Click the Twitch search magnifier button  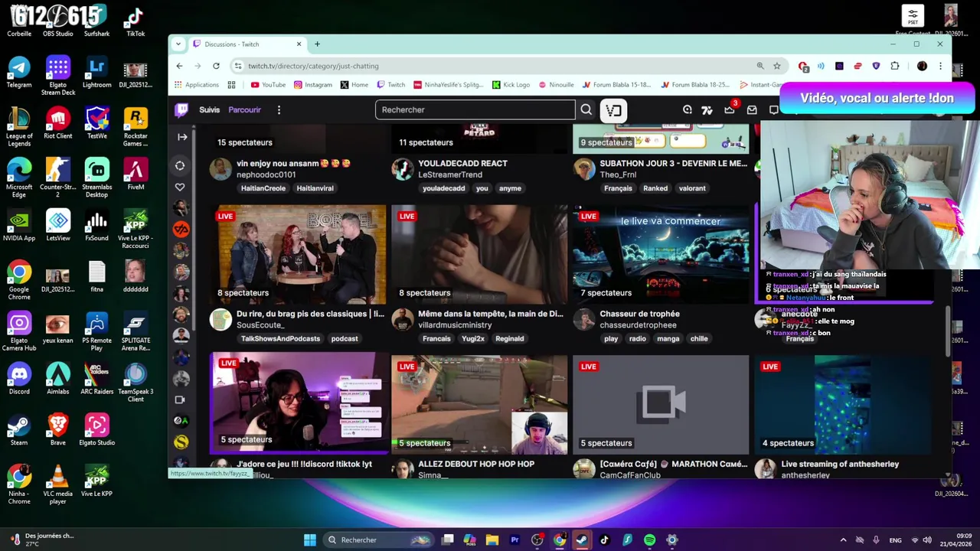click(x=586, y=109)
